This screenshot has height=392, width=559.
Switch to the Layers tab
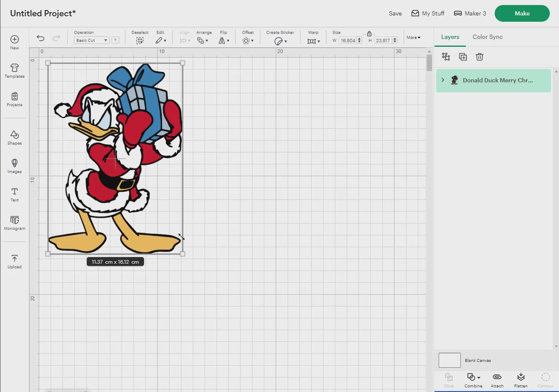coord(450,37)
